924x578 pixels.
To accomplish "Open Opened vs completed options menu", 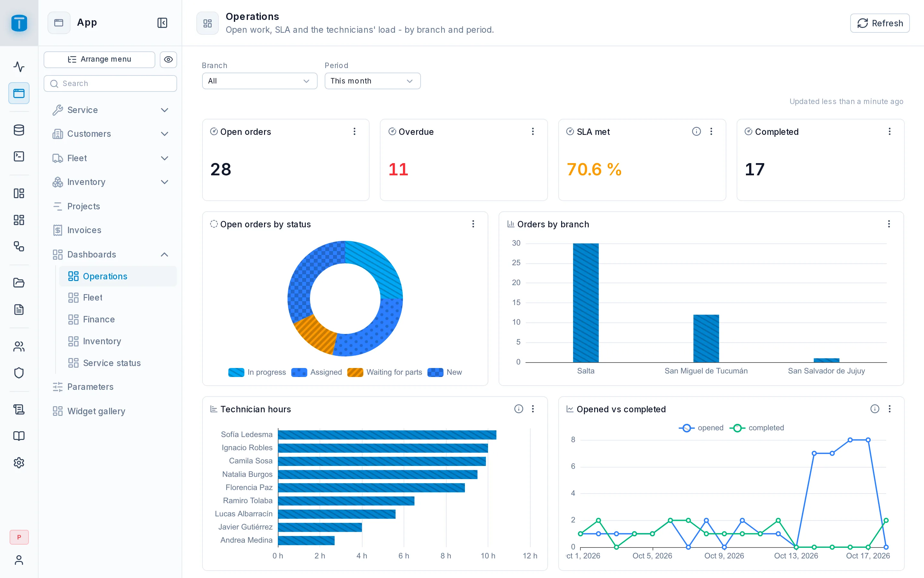I will point(890,409).
